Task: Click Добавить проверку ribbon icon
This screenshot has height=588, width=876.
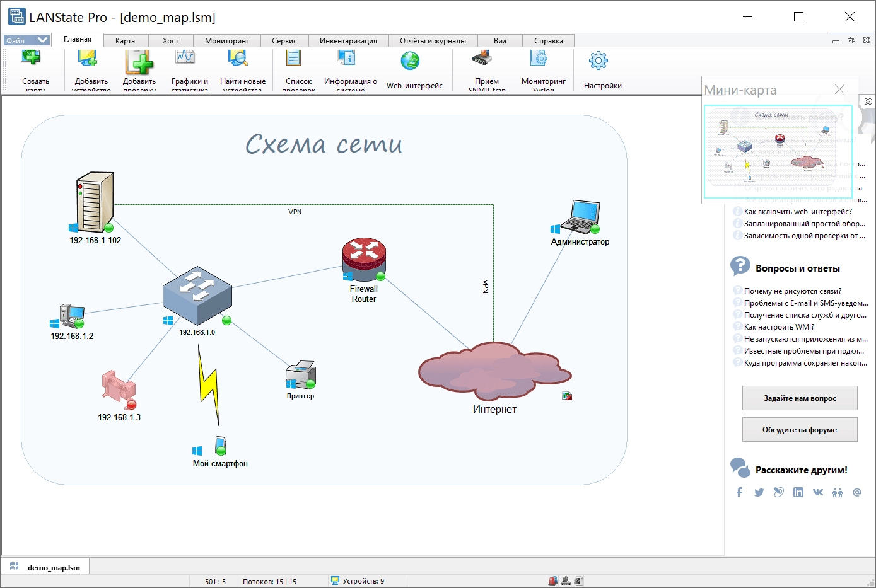Action: [139, 62]
